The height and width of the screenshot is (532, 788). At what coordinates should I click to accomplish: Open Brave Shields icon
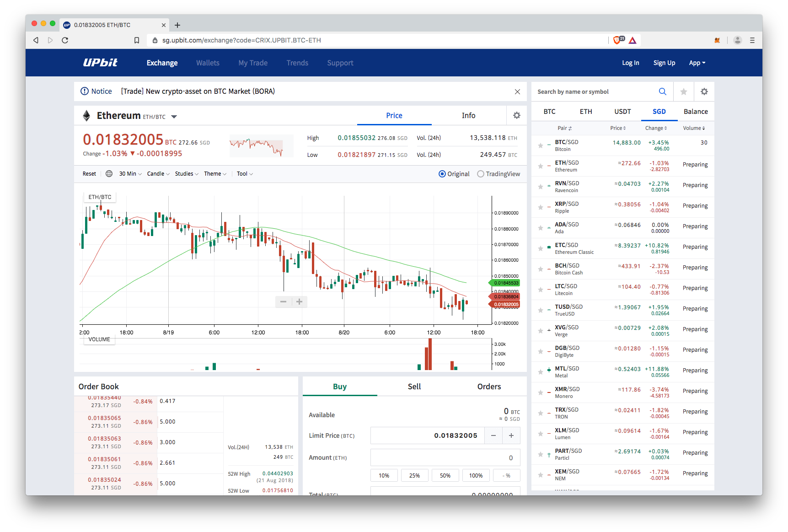pos(618,40)
